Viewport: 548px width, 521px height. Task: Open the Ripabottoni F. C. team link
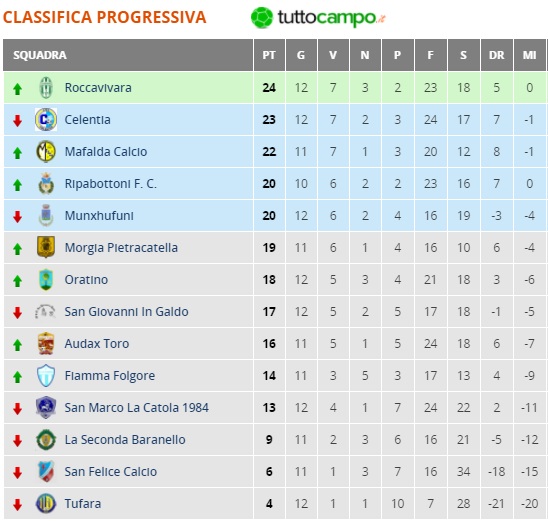coord(110,184)
